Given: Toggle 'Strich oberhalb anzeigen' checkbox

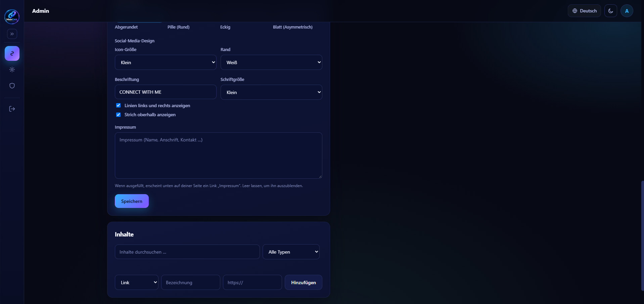Looking at the screenshot, I should pyautogui.click(x=118, y=115).
